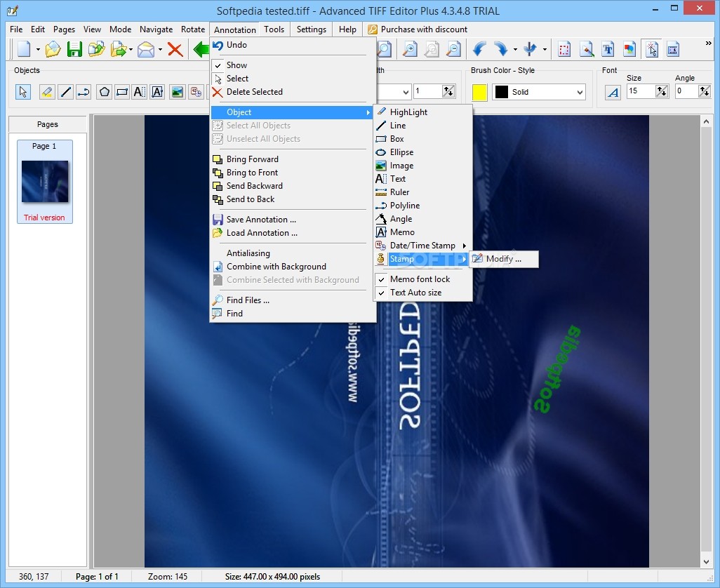Viewport: 720px width, 588px height.
Task: Click the zoom out magnifier icon
Action: click(453, 49)
